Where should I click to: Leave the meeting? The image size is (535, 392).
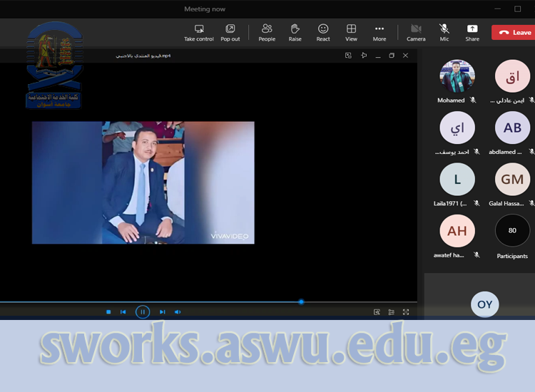pyautogui.click(x=514, y=32)
